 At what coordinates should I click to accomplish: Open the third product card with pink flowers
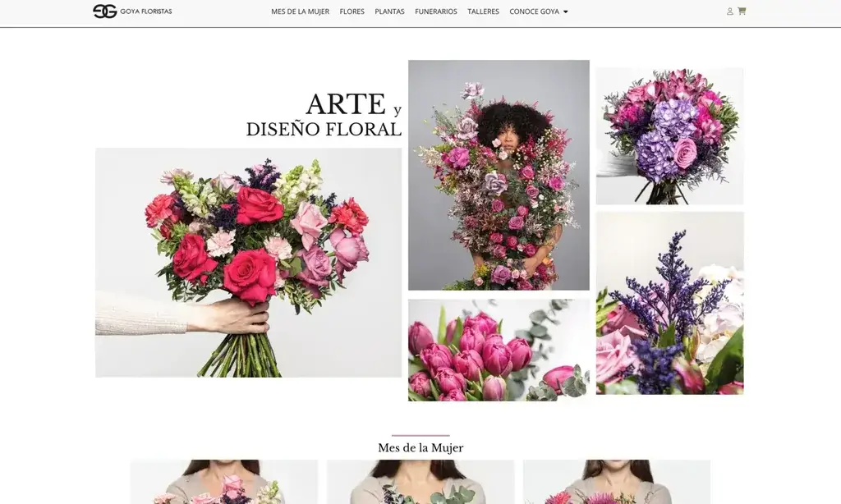617,482
